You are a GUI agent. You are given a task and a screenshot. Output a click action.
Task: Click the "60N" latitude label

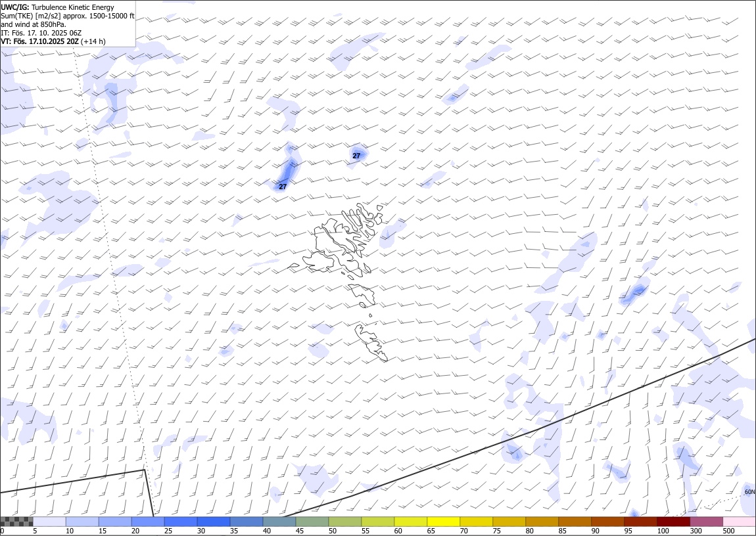click(x=749, y=492)
